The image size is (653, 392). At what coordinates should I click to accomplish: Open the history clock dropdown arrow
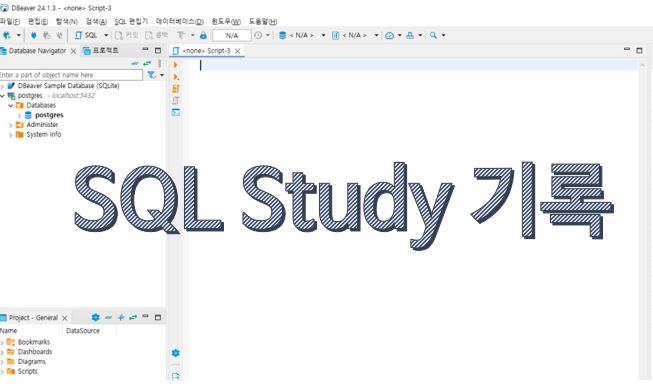[x=268, y=35]
